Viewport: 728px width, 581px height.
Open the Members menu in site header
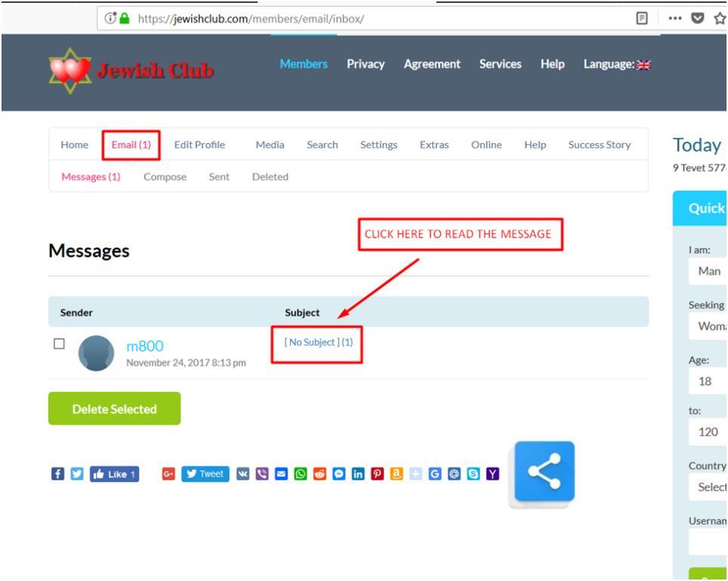[304, 64]
